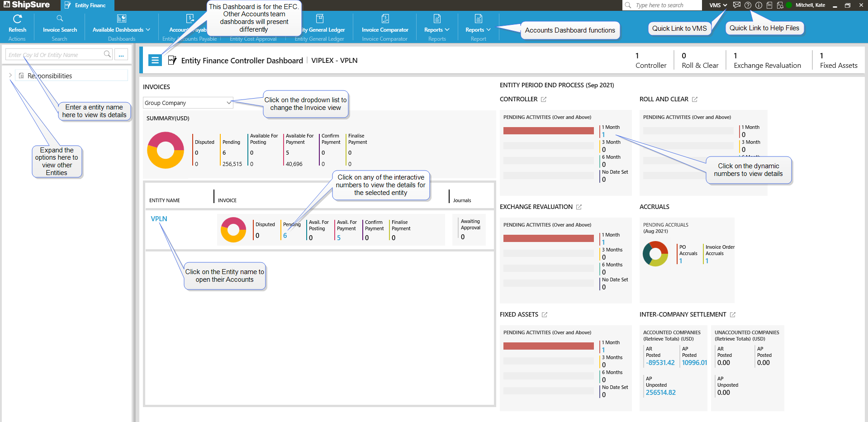868x422 pixels.
Task: Open the Invoice Comparator tool
Action: pos(385,24)
